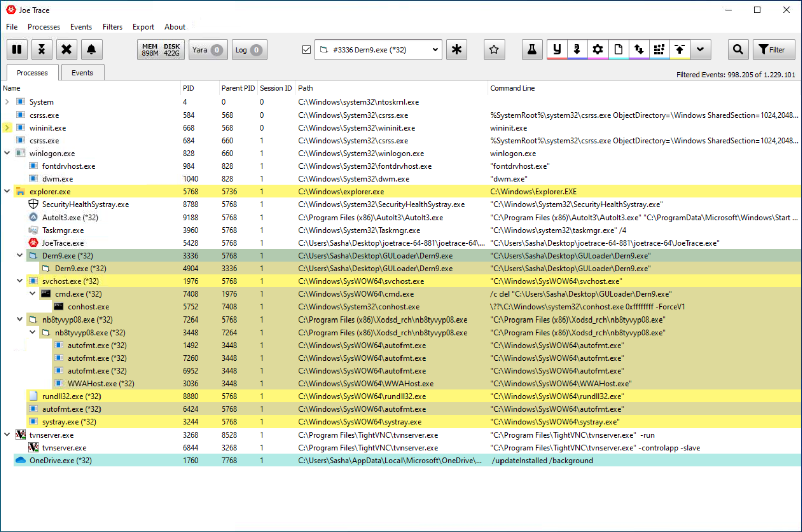Pause capture with the pause button
Viewport: 802px width, 532px height.
coord(17,49)
